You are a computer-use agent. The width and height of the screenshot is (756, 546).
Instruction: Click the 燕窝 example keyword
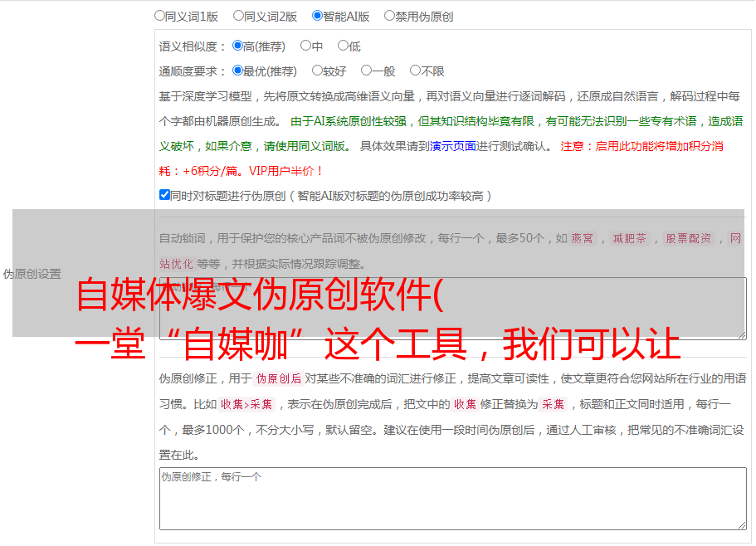pyautogui.click(x=582, y=238)
